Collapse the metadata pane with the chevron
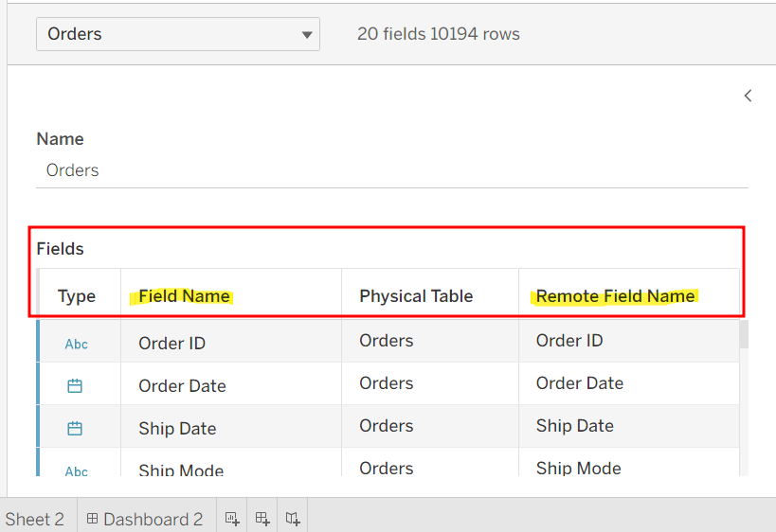Viewport: 776px width, 532px height. click(x=748, y=96)
